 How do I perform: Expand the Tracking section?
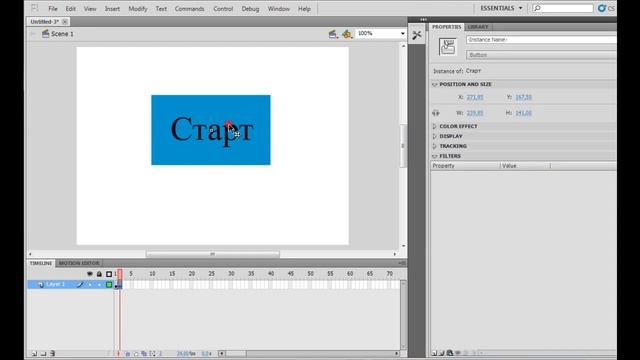pyautogui.click(x=434, y=146)
